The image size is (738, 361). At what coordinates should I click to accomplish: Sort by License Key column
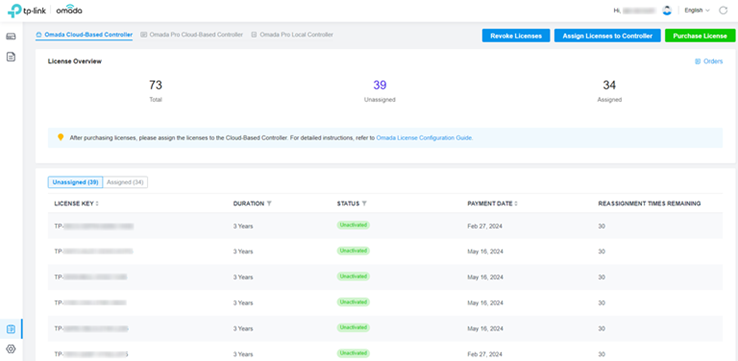tap(97, 204)
